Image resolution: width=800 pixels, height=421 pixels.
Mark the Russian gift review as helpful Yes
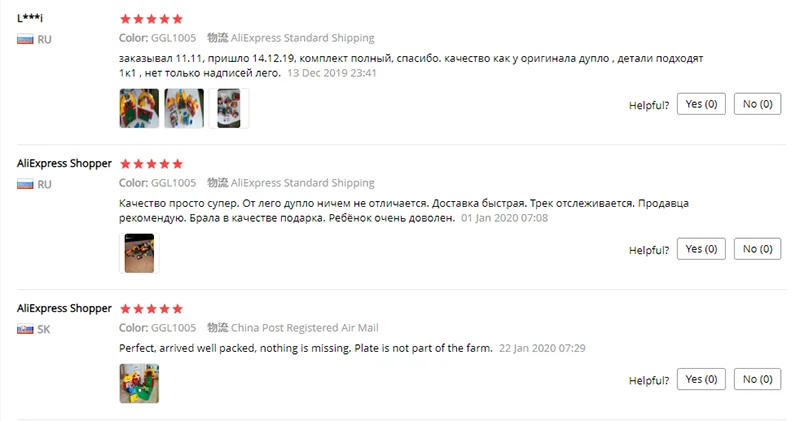tap(701, 249)
